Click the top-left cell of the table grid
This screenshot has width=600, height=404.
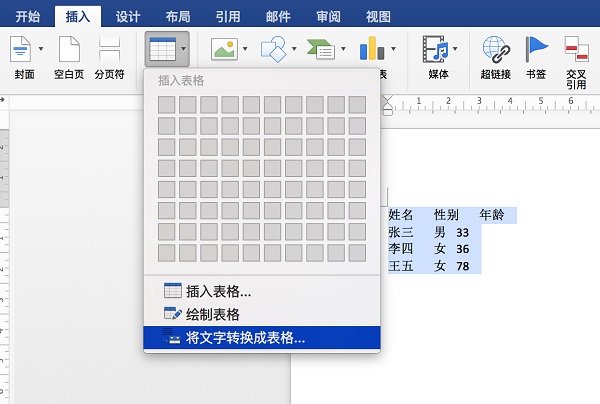click(167, 105)
